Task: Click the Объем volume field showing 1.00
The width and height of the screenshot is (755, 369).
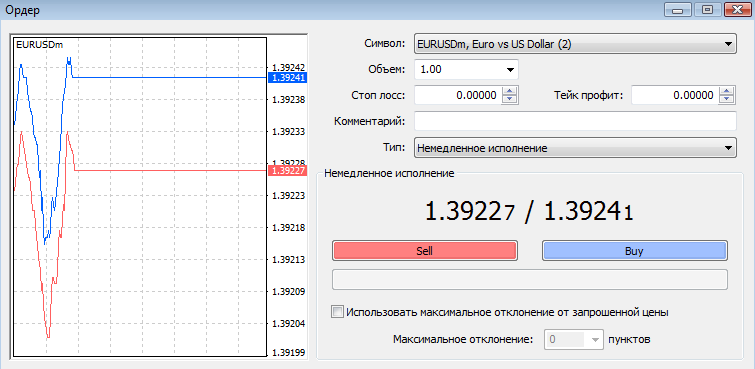Action: (458, 69)
